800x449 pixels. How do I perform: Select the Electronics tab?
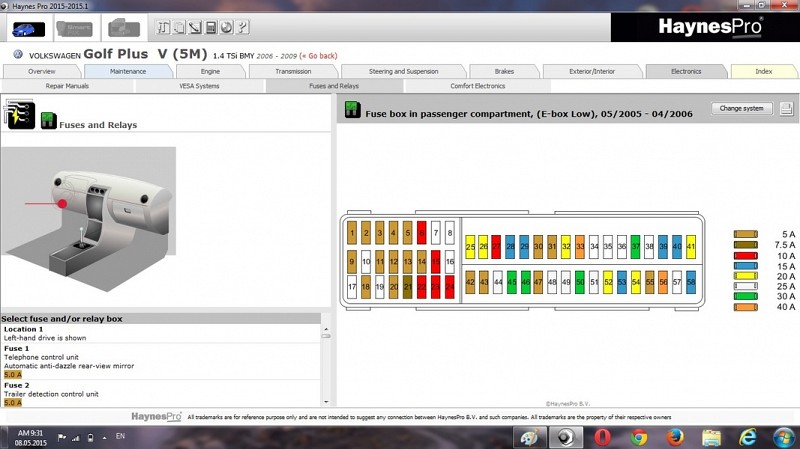[686, 71]
